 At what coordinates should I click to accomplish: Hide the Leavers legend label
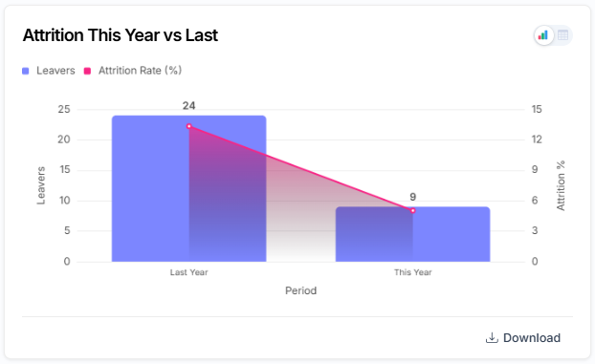pos(55,71)
